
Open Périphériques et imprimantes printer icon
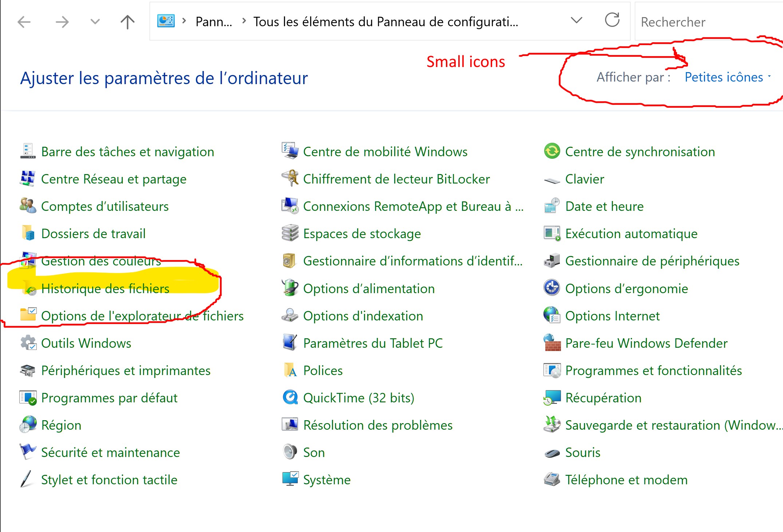[x=28, y=370]
